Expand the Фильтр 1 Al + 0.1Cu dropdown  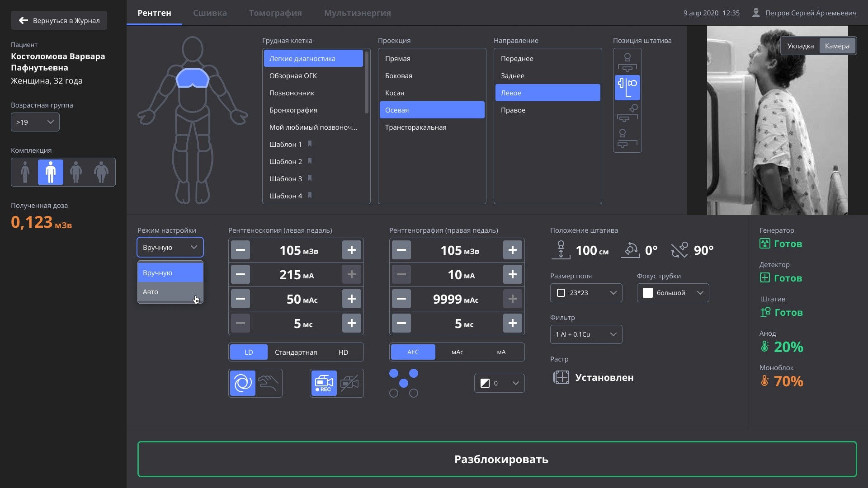pyautogui.click(x=586, y=334)
